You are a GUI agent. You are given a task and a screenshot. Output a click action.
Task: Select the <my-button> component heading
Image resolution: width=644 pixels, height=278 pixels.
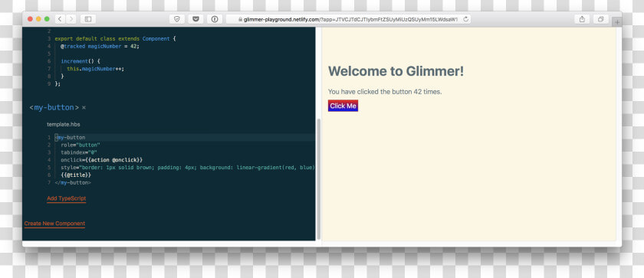[54, 107]
